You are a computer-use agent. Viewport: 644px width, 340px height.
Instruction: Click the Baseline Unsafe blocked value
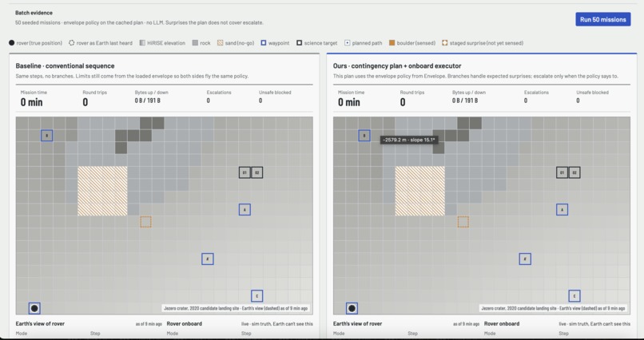coord(260,101)
